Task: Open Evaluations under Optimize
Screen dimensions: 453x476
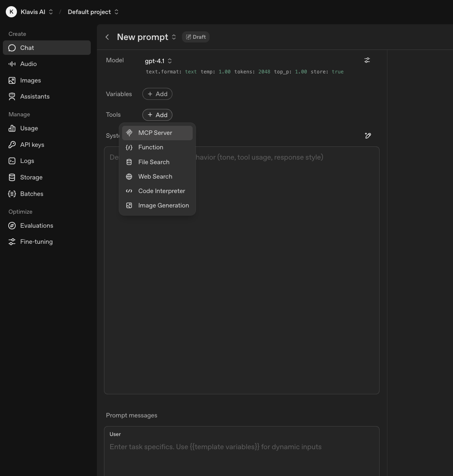Action: coord(47,226)
